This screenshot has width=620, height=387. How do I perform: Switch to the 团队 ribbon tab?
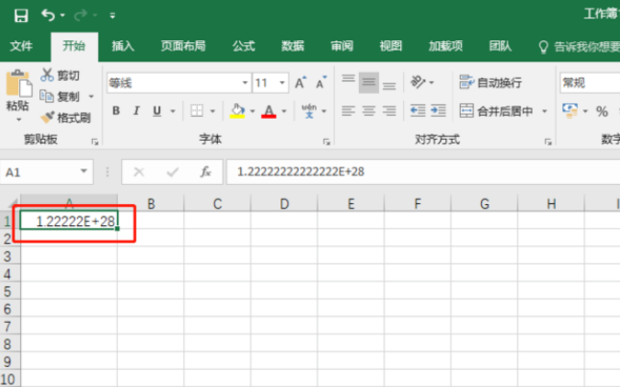point(500,46)
